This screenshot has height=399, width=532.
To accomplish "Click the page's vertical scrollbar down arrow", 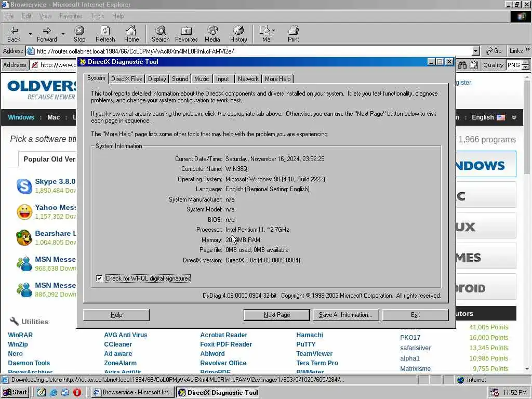I will pyautogui.click(x=527, y=369).
